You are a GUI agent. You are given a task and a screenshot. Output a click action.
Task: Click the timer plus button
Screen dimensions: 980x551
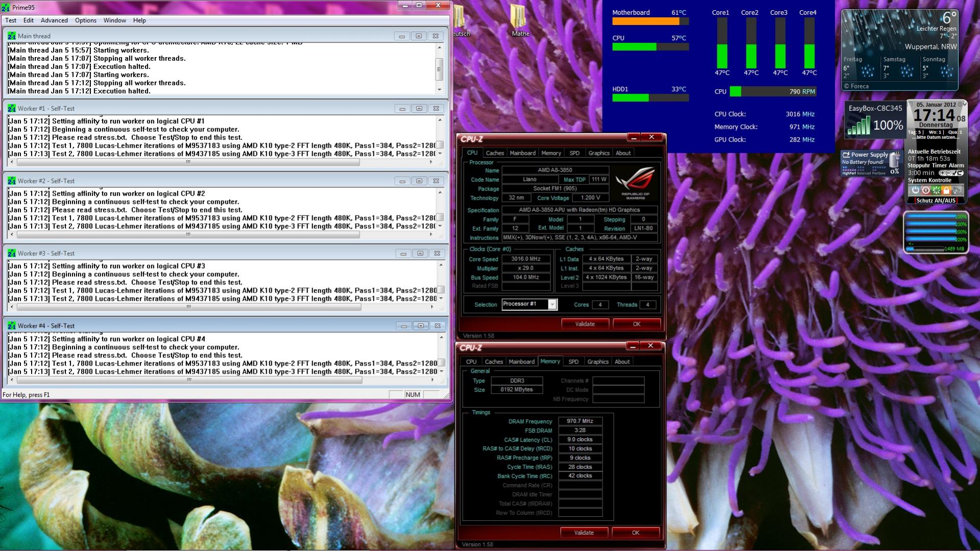pyautogui.click(x=942, y=173)
